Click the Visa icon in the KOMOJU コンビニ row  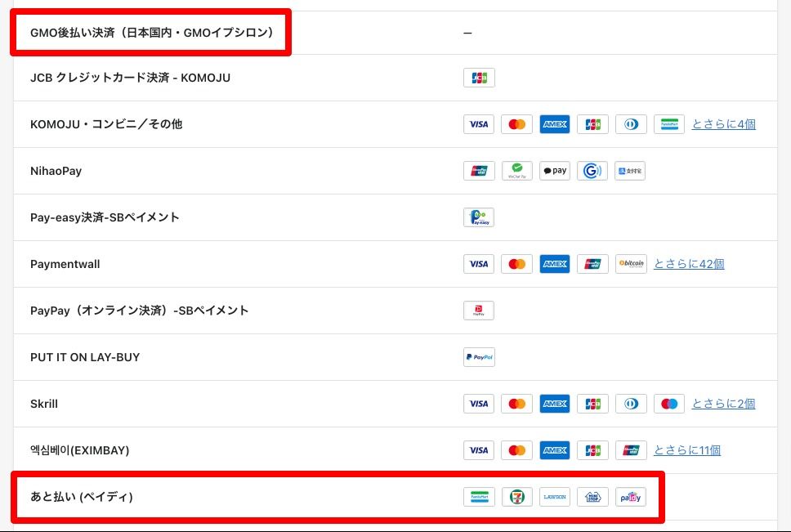[479, 124]
